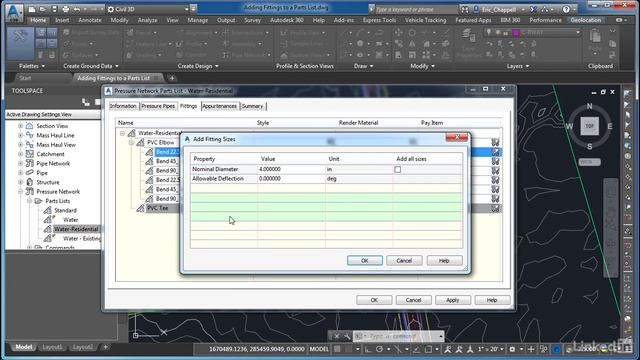Click the Print icon in quick access toolbar
The width and height of the screenshot is (640, 360).
pyautogui.click(x=65, y=9)
